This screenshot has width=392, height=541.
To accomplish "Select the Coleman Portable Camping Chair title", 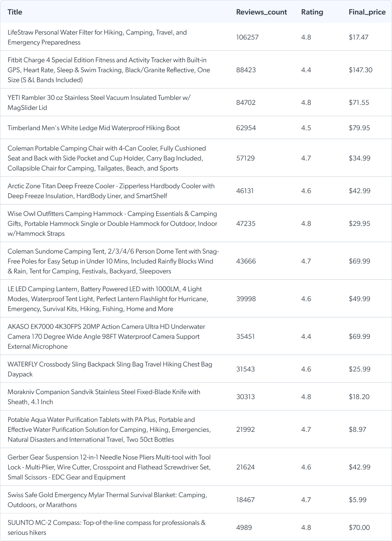I will 107,158.
